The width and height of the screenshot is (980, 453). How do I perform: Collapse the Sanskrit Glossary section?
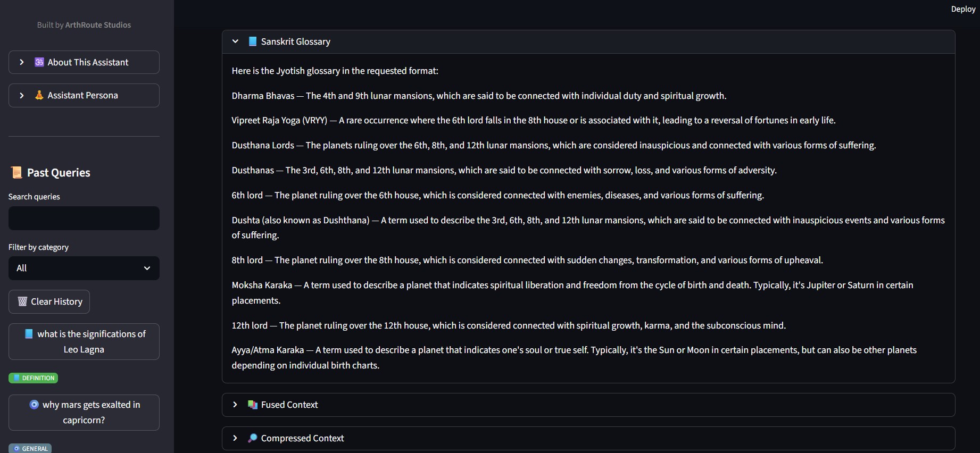pyautogui.click(x=235, y=41)
